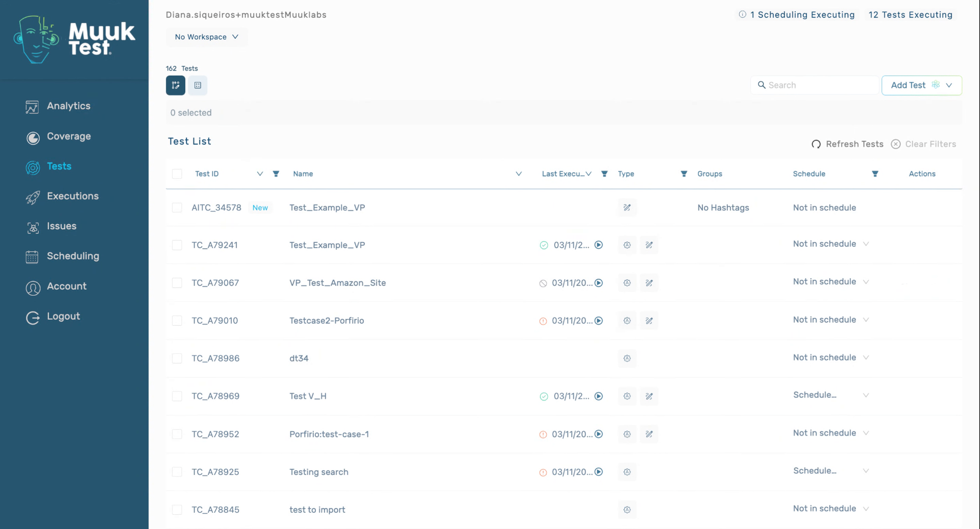Play last execution of Test V_H
Screen dimensions: 980x529
coord(599,396)
